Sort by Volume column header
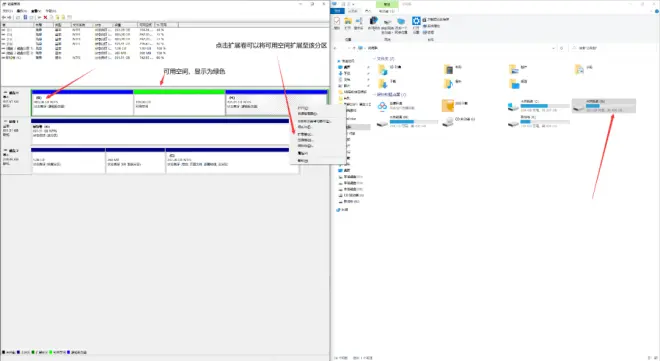Viewport: 660px width, 361px height. [x=17, y=25]
